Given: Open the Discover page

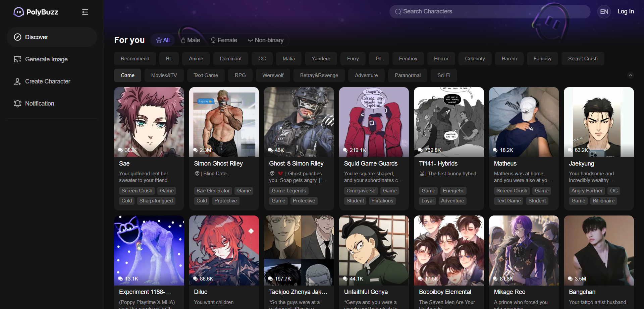Looking at the screenshot, I should tap(52, 37).
